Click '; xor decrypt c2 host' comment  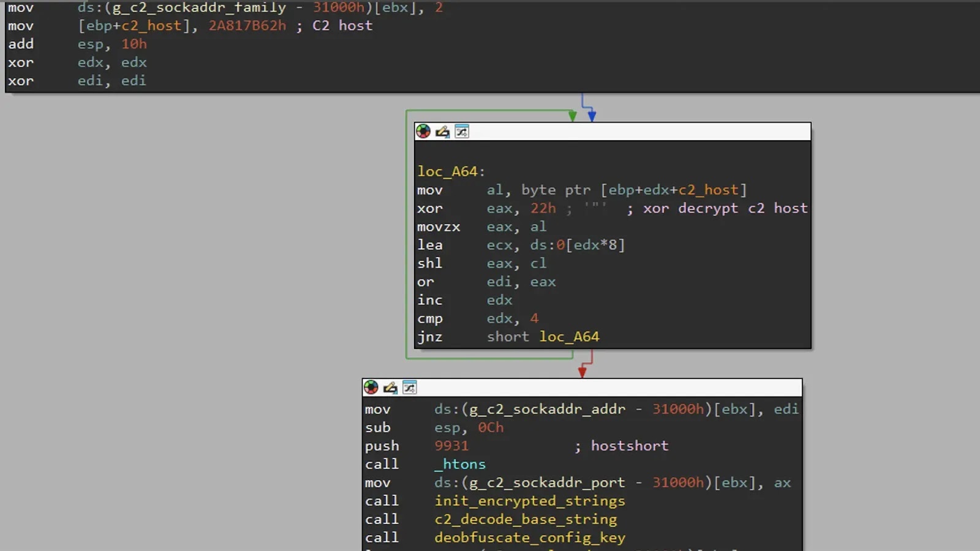(717, 208)
